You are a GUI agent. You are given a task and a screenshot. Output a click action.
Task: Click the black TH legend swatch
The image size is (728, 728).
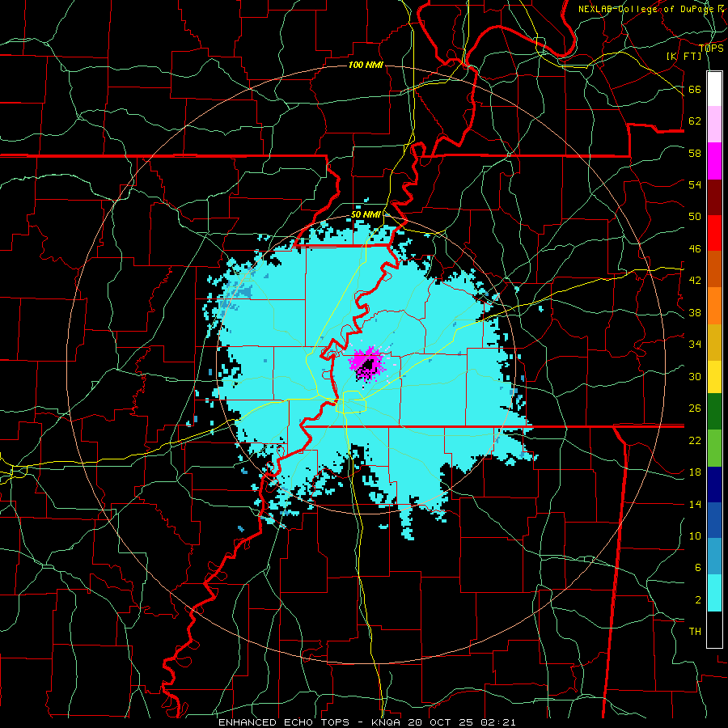coord(714,629)
